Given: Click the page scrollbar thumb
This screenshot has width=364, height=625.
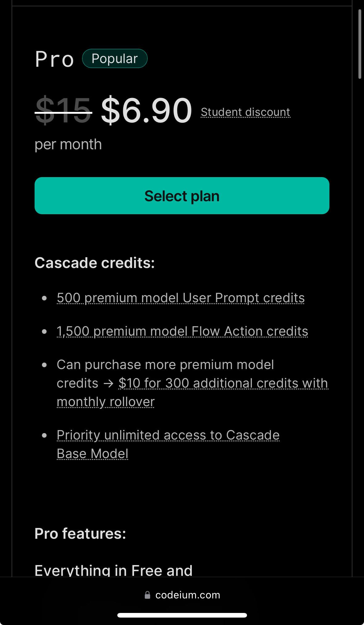Looking at the screenshot, I should (x=360, y=44).
